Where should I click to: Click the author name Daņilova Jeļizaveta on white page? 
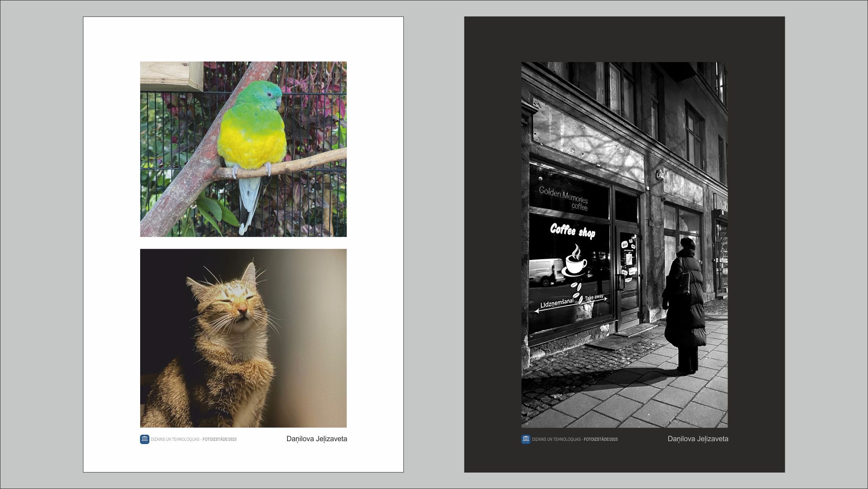(x=317, y=439)
